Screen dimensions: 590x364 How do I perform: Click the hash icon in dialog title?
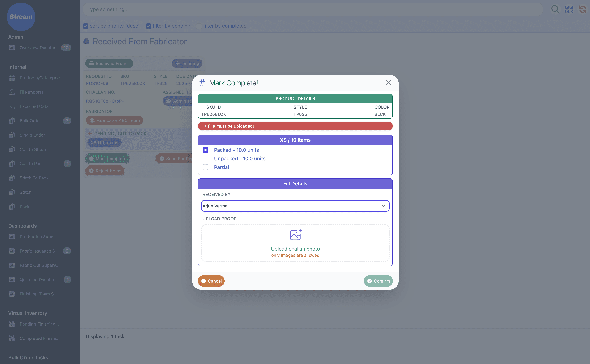point(202,83)
